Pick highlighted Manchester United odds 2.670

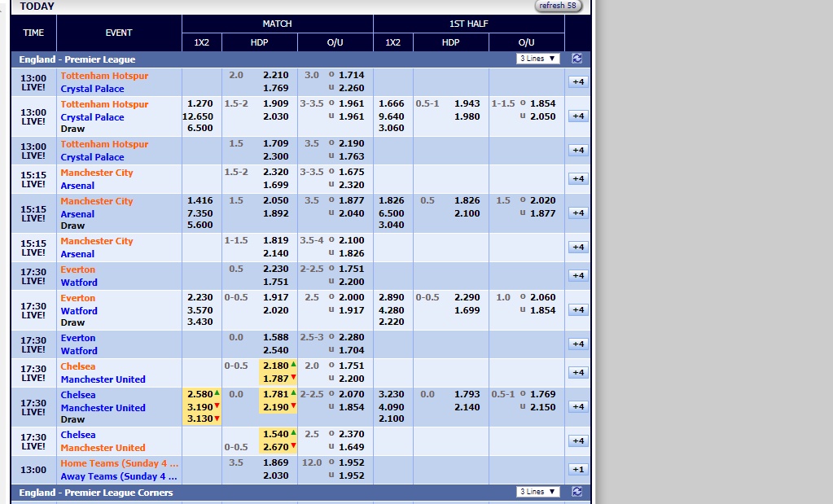pyautogui.click(x=278, y=447)
